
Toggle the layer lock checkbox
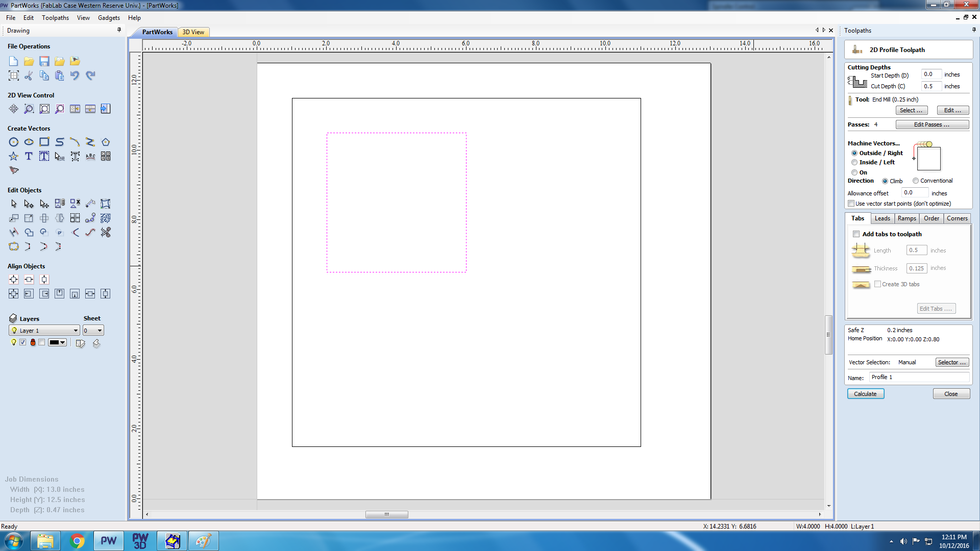click(42, 342)
